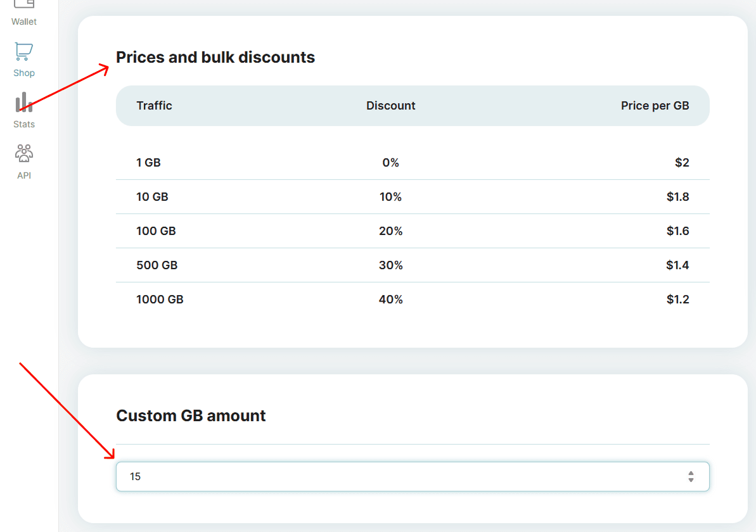Click the Discount column header
The width and height of the screenshot is (756, 532).
coord(390,106)
